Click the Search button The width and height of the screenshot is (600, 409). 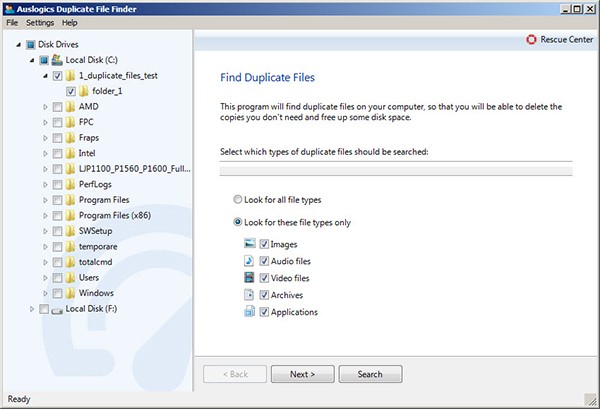370,374
